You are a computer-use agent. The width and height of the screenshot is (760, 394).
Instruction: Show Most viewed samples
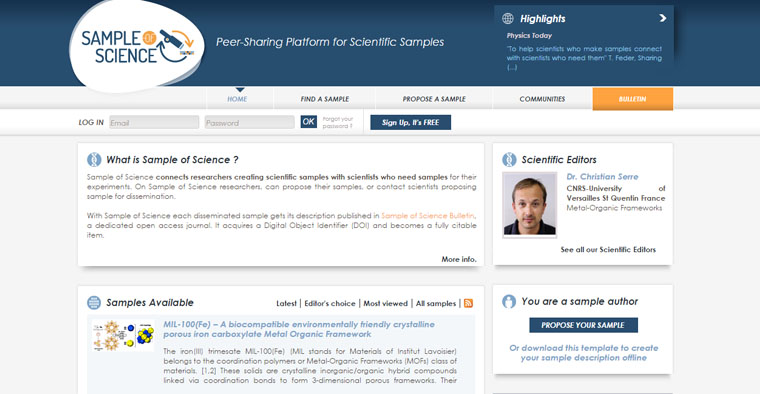pyautogui.click(x=386, y=303)
